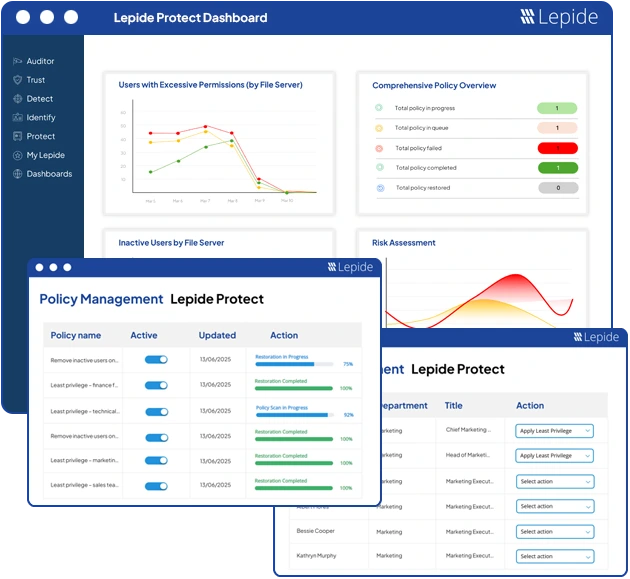Sort by Policy name column header
Image resolution: width=630 pixels, height=579 pixels.
76,335
